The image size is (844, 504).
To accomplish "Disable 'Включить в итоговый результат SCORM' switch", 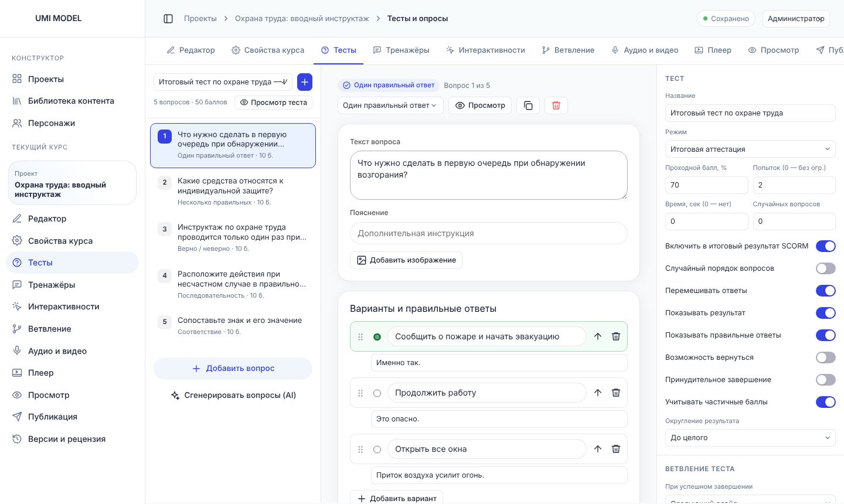I will coord(825,246).
